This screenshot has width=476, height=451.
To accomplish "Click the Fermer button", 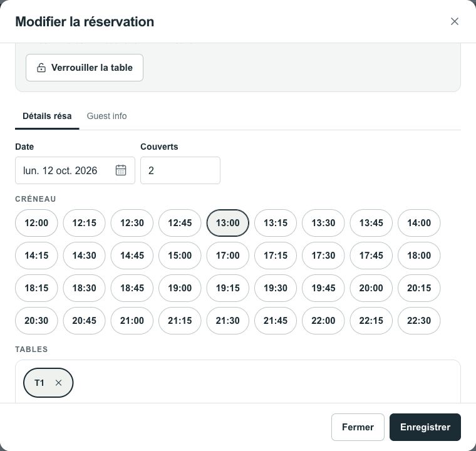I will 358,427.
